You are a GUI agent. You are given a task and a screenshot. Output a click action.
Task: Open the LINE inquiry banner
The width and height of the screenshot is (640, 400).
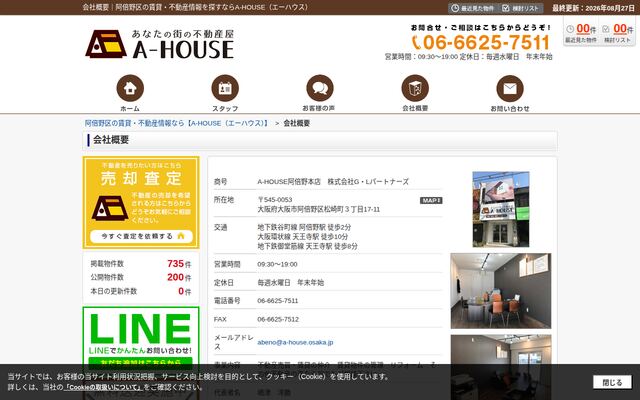point(141,339)
